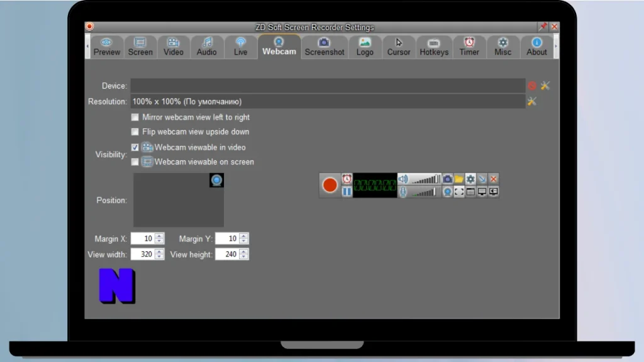
Task: Open the Live streaming tab
Action: tap(240, 47)
